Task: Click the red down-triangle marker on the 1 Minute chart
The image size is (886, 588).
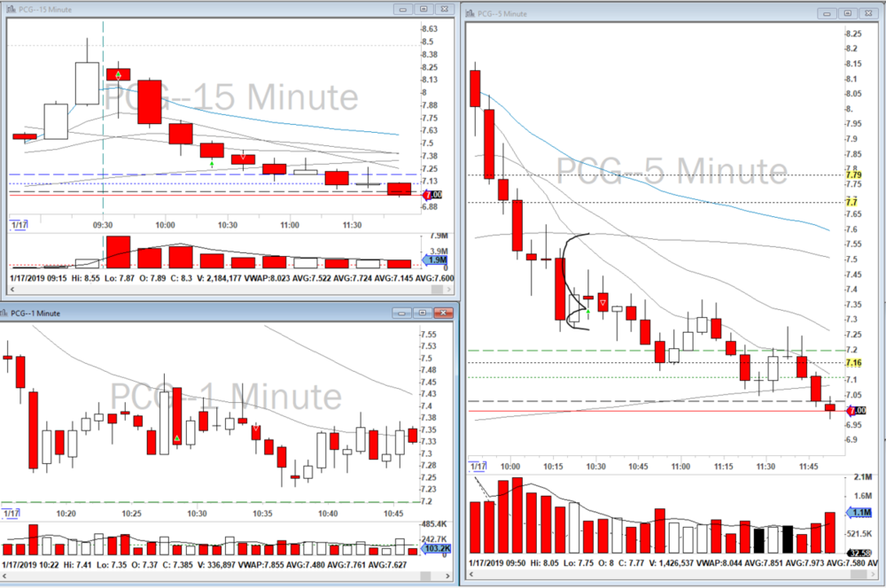Action: click(256, 429)
